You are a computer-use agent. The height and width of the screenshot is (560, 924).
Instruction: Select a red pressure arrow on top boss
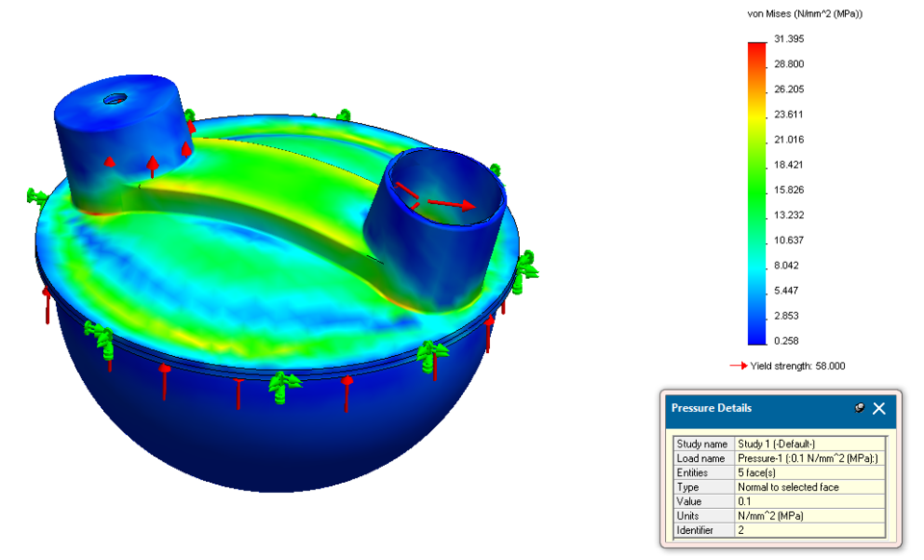coord(154,162)
